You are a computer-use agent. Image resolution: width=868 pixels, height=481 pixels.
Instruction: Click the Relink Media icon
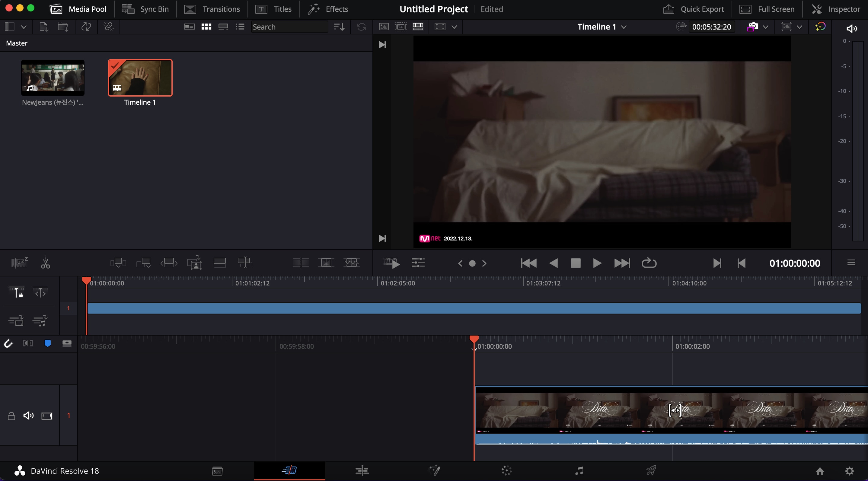pos(108,27)
